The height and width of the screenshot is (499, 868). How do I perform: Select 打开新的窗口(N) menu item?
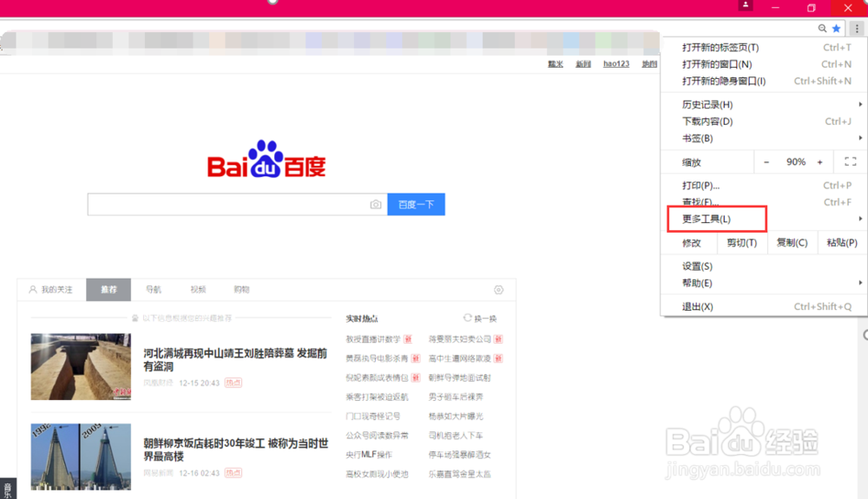(x=764, y=64)
